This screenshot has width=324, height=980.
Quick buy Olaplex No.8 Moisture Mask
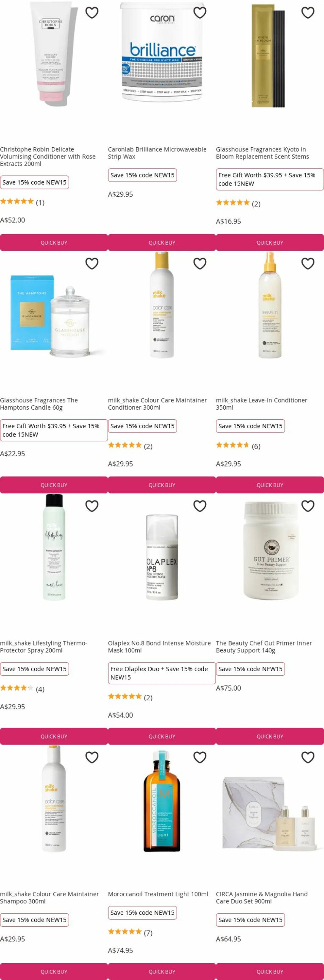(162, 736)
